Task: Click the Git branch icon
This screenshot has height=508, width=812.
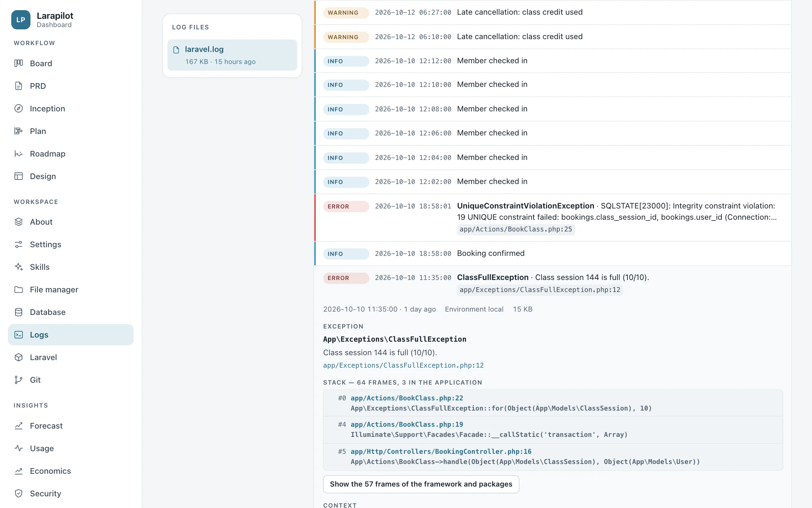Action: tap(18, 380)
